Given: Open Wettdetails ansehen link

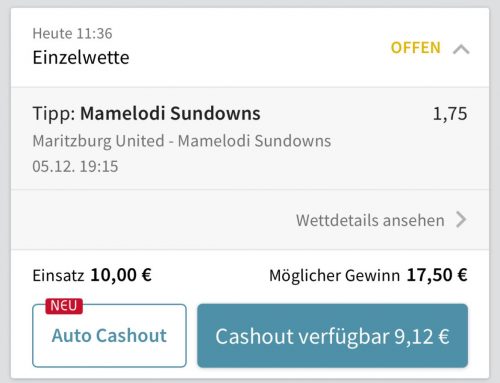Looking at the screenshot, I should tap(370, 220).
